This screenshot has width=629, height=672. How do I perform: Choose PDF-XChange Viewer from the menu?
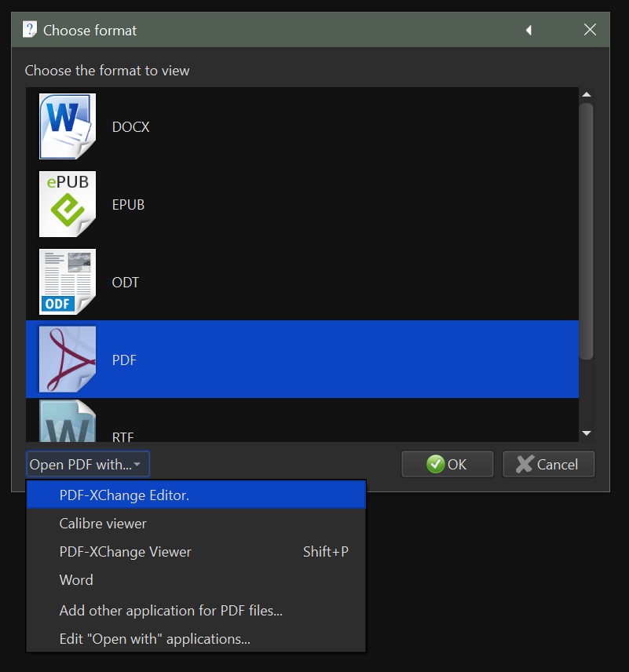pyautogui.click(x=196, y=552)
